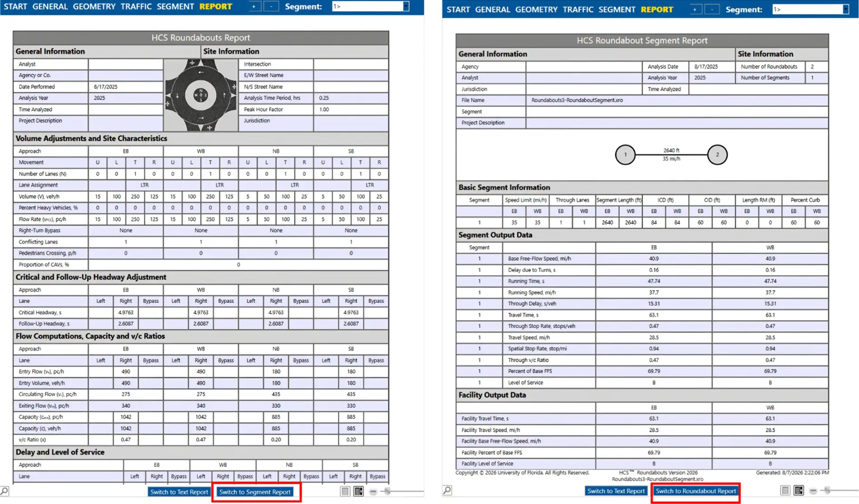Select single-page view in the Roundabouts Report pane

pyautogui.click(x=345, y=491)
